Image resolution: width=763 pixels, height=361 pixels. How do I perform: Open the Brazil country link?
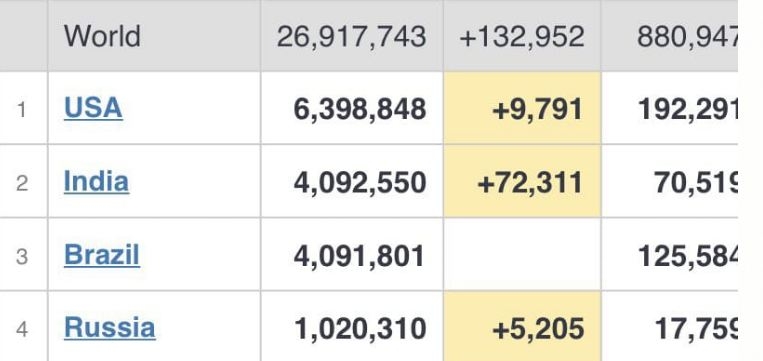point(102,254)
